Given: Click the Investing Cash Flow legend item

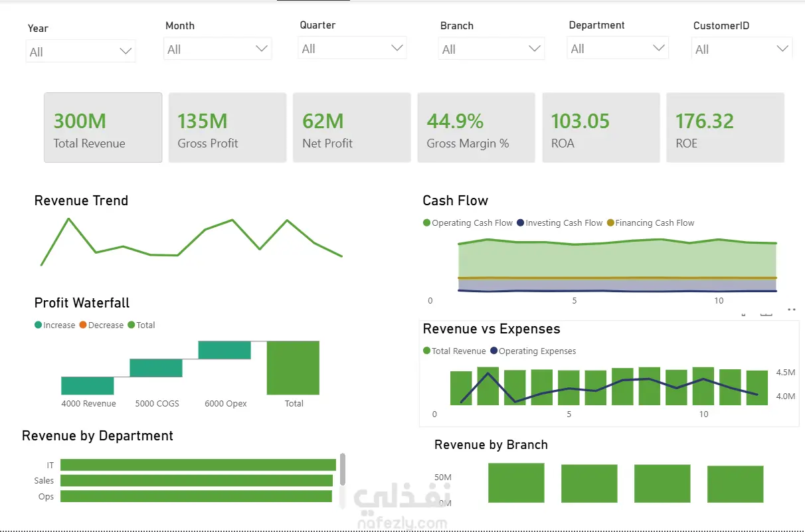Looking at the screenshot, I should [559, 223].
